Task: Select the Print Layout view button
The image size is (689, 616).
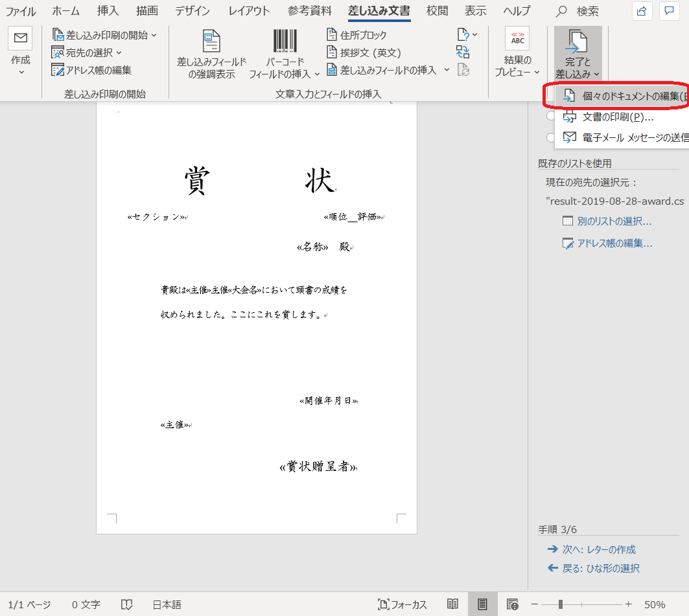Action: click(482, 604)
